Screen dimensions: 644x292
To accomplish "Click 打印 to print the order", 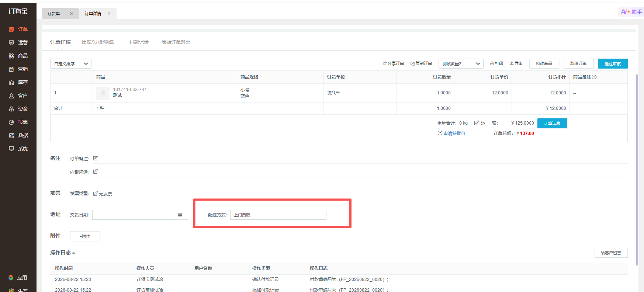I will tap(496, 63).
